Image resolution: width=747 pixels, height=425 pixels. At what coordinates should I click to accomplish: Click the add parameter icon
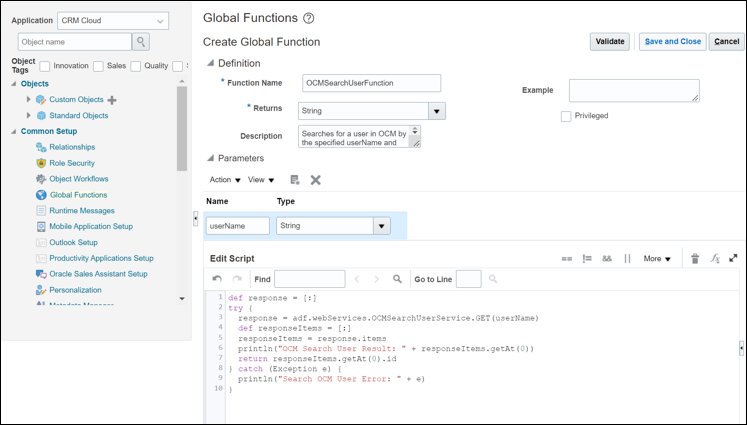pyautogui.click(x=295, y=180)
